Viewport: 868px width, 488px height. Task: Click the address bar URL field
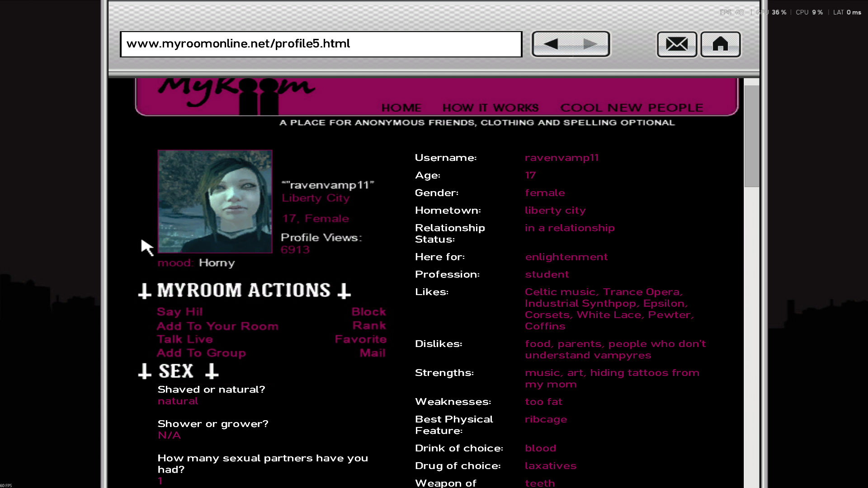(x=321, y=44)
